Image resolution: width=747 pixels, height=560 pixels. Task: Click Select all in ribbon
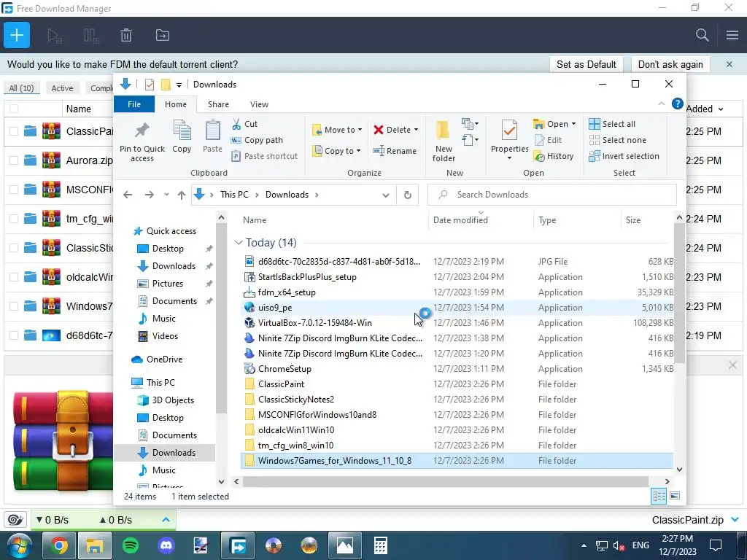pos(612,124)
